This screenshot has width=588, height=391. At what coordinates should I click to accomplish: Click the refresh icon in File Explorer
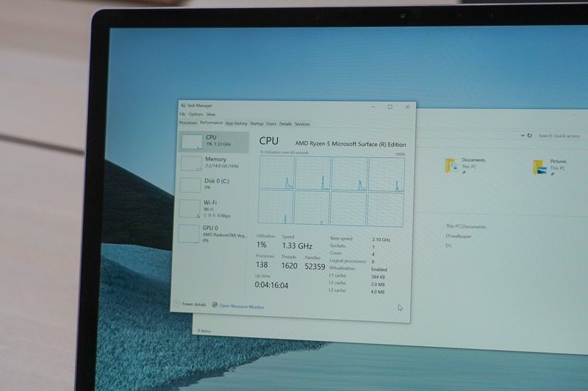pos(529,135)
